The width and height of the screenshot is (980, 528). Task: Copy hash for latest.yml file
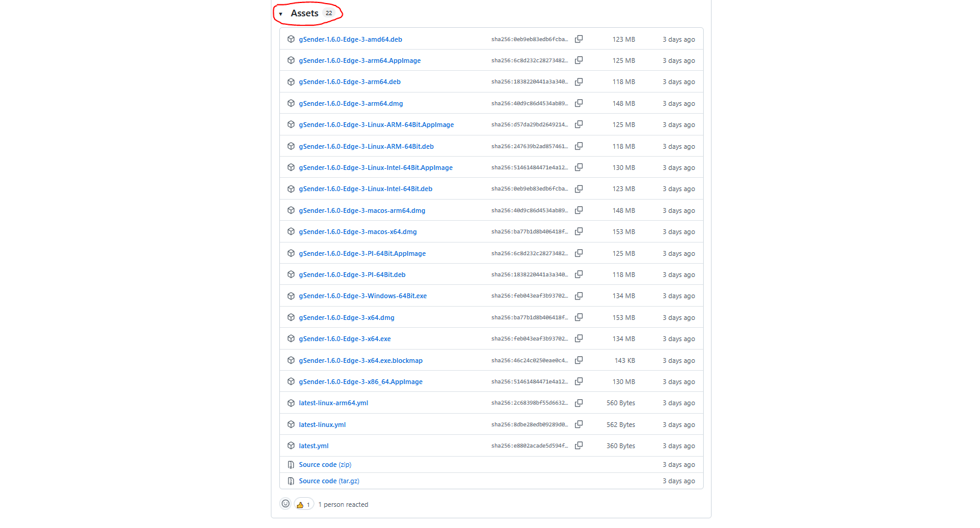[x=579, y=446]
